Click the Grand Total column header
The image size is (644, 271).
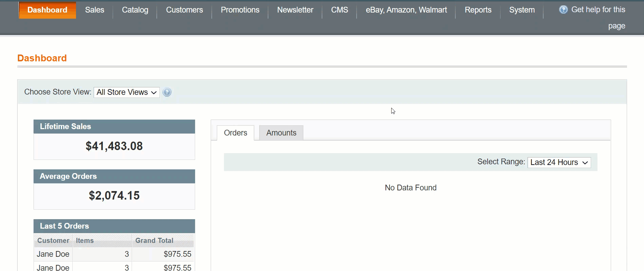[x=154, y=241]
